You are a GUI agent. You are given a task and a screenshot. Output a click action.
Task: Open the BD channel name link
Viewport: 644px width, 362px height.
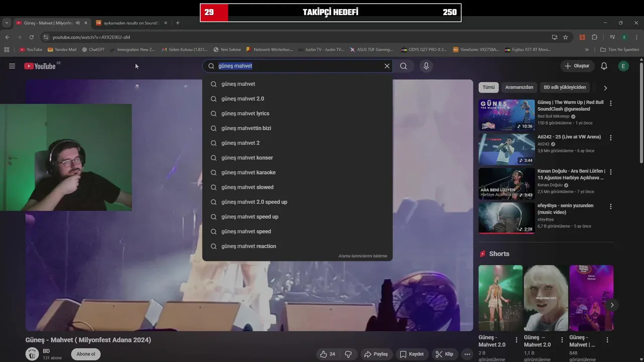[x=46, y=351]
